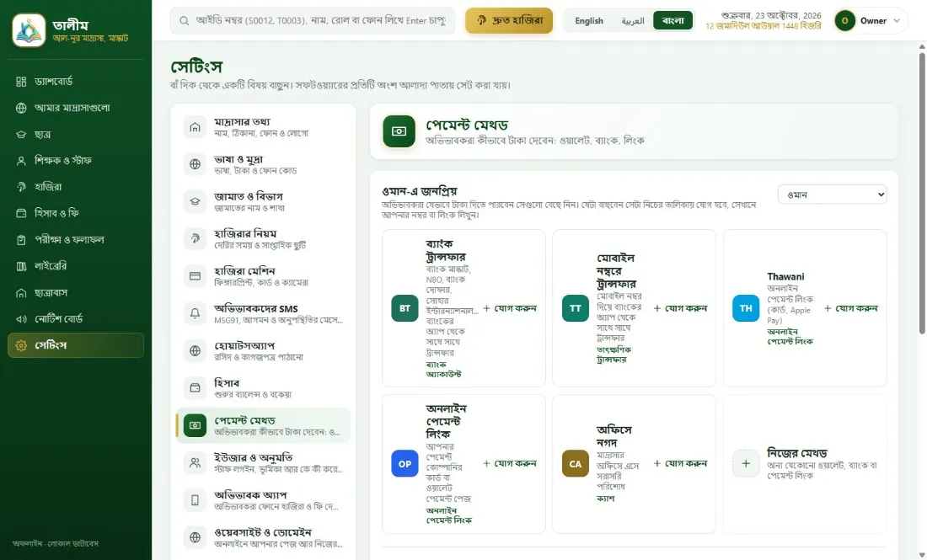Click the হিসাব wallet icon in settings list
Viewport: 927px width, 560px height.
196,388
